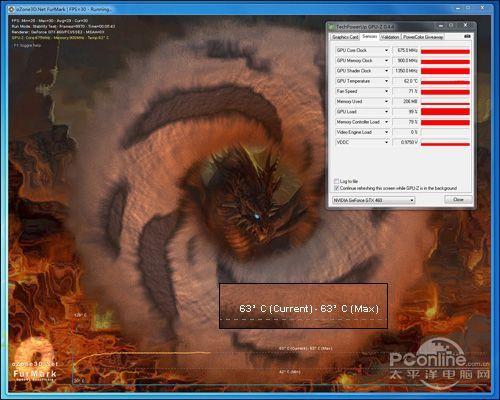
Task: Open the Validation tab
Action: coord(390,37)
